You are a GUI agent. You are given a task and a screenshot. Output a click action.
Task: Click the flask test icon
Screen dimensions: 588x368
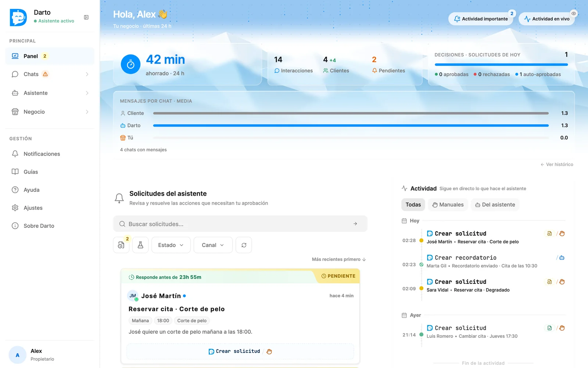pyautogui.click(x=140, y=245)
